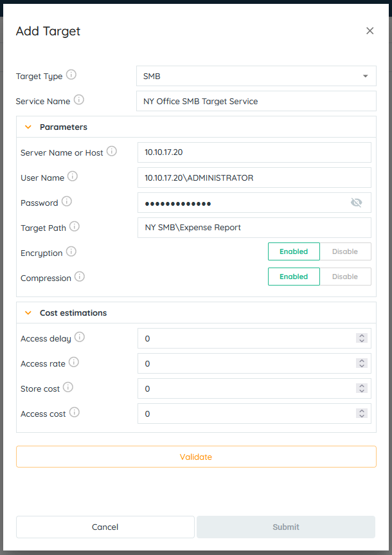Screen dimensions: 392x555
Task: Click the User Name info icon
Action: [x=73, y=176]
